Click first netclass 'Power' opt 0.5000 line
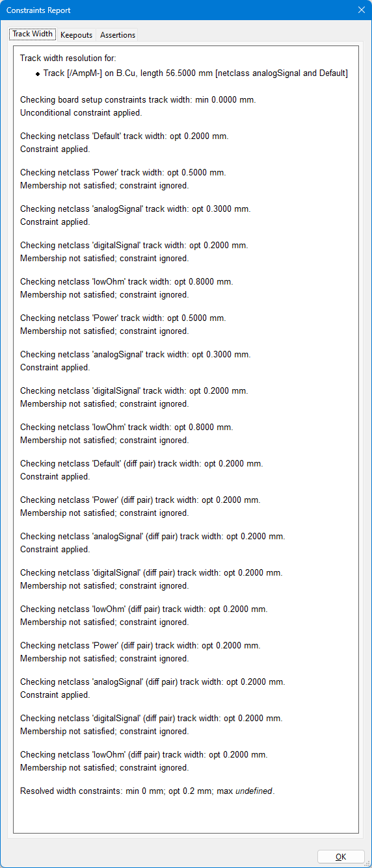 (123, 173)
